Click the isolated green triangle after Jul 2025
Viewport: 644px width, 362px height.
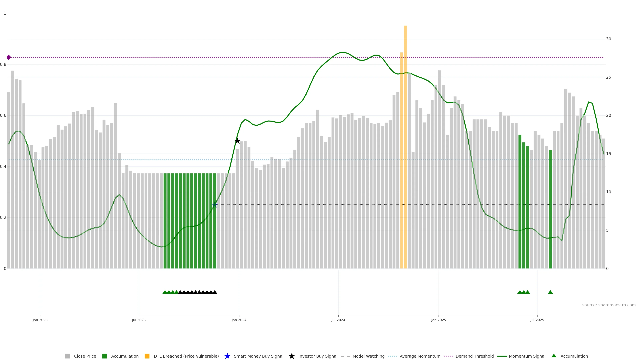coord(550,292)
